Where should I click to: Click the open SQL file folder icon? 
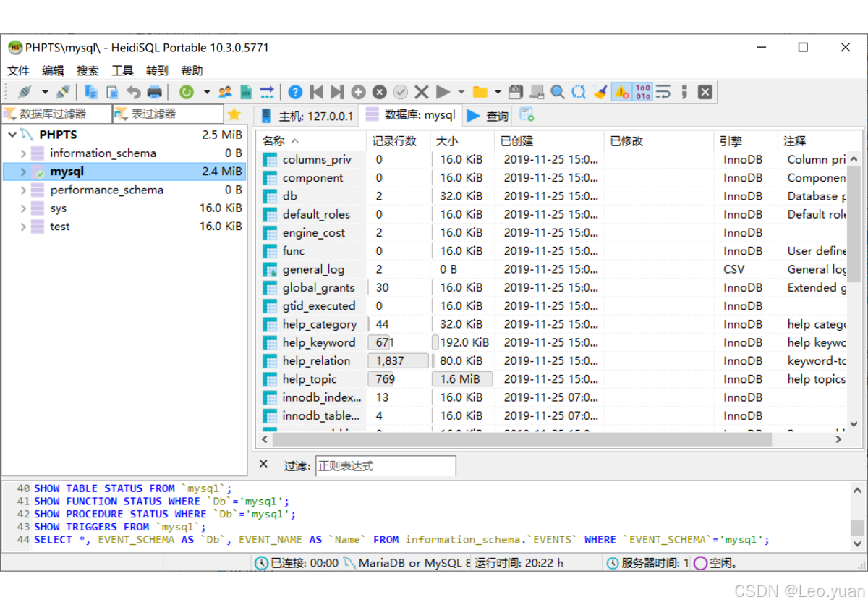pyautogui.click(x=480, y=92)
